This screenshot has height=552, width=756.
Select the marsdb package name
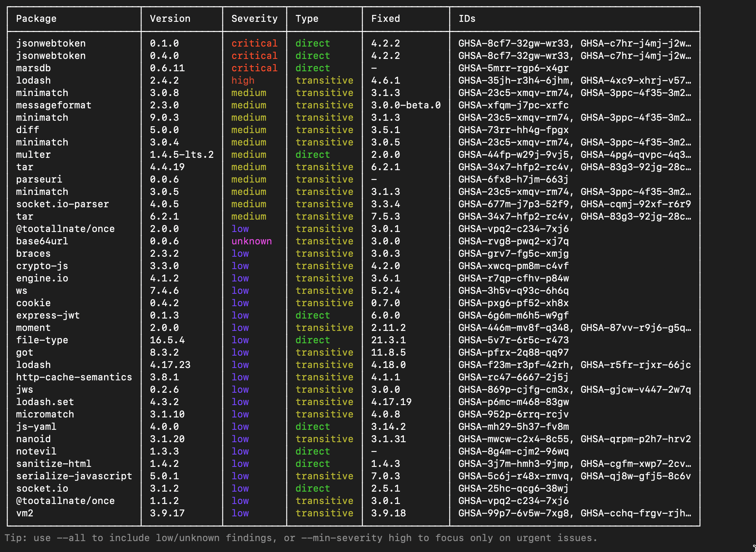[33, 68]
